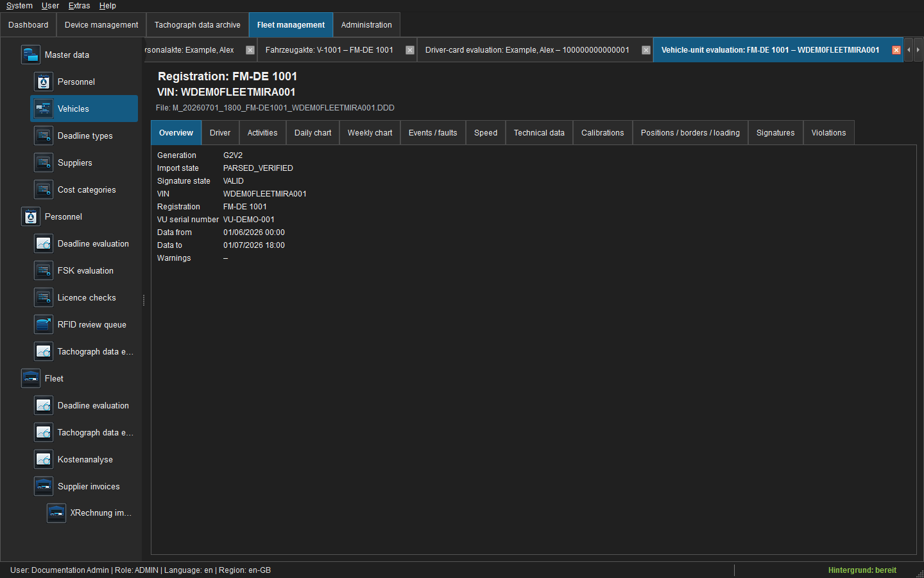Image resolution: width=924 pixels, height=578 pixels.
Task: View the Technical data tab
Action: [539, 133]
